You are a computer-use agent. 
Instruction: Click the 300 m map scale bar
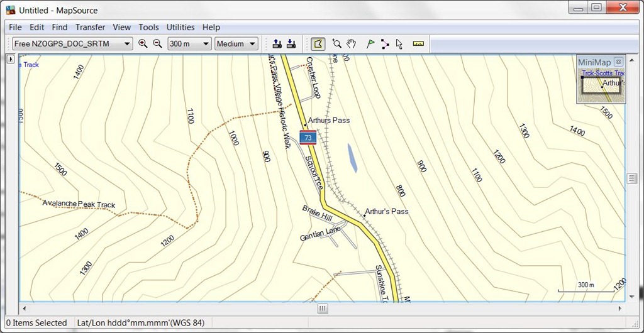point(586,288)
